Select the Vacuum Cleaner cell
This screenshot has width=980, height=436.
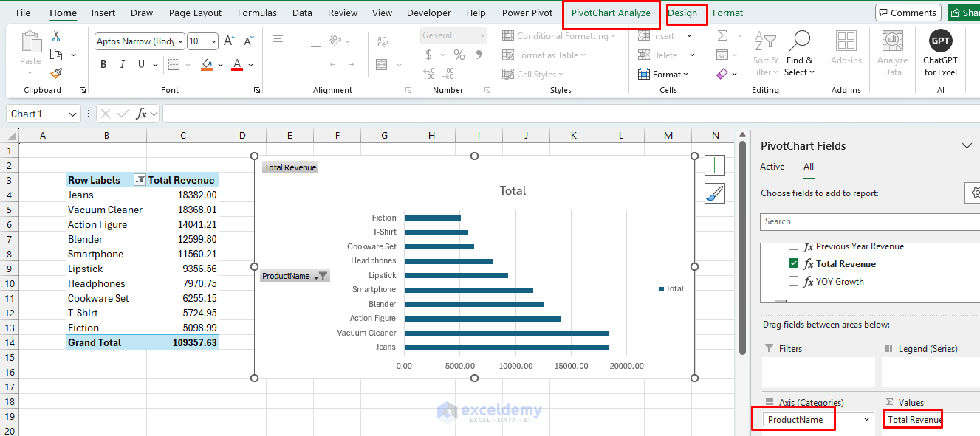coord(106,210)
